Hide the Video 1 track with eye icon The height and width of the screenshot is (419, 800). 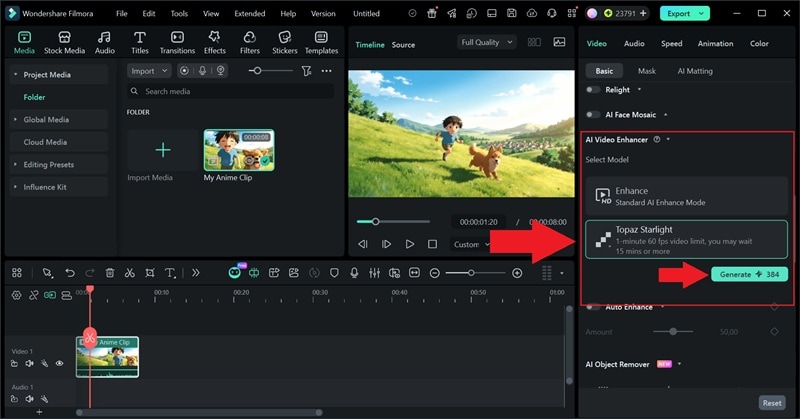[59, 363]
